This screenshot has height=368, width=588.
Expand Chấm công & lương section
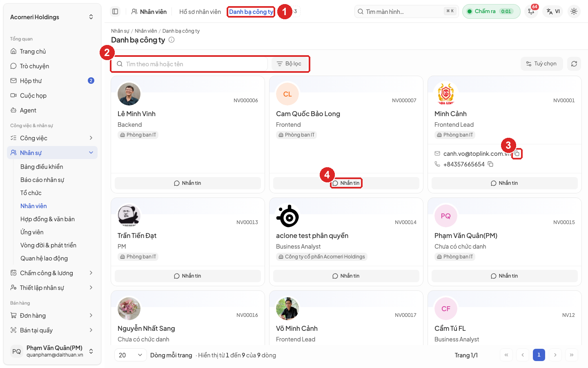click(52, 273)
